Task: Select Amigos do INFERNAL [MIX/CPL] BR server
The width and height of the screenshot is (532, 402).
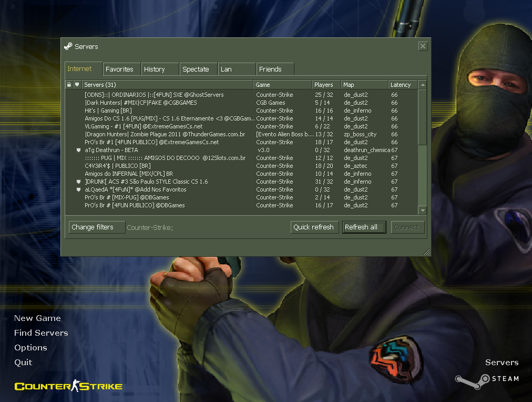Action: (x=242, y=174)
